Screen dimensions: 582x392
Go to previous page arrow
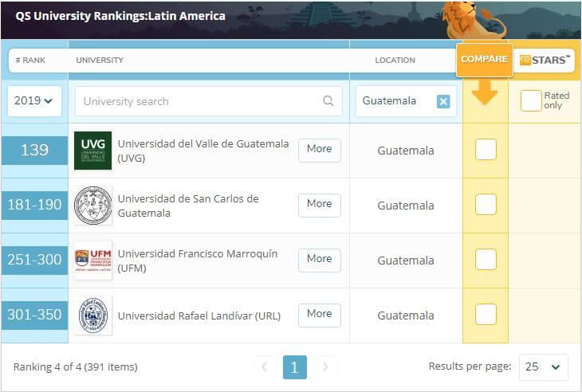pyautogui.click(x=265, y=367)
